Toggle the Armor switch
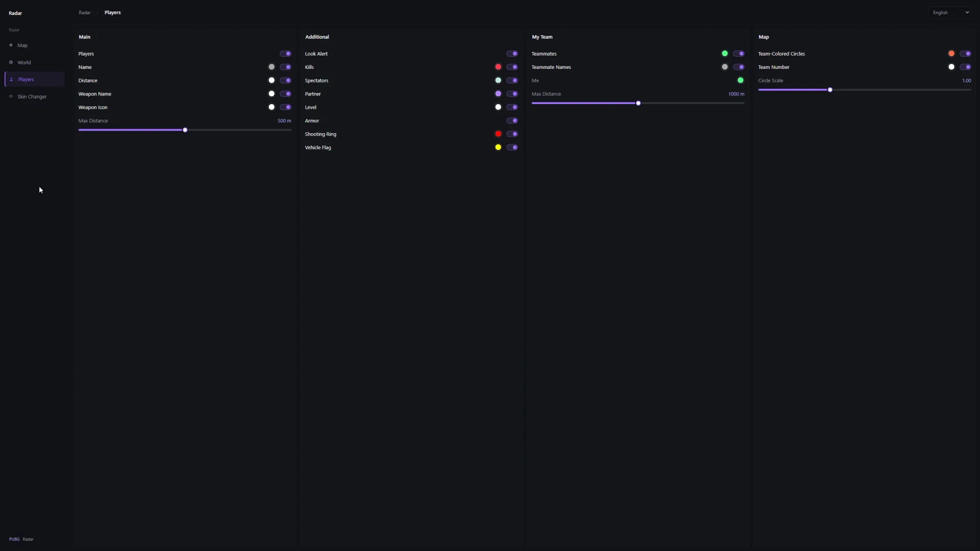The height and width of the screenshot is (551, 980). tap(512, 121)
